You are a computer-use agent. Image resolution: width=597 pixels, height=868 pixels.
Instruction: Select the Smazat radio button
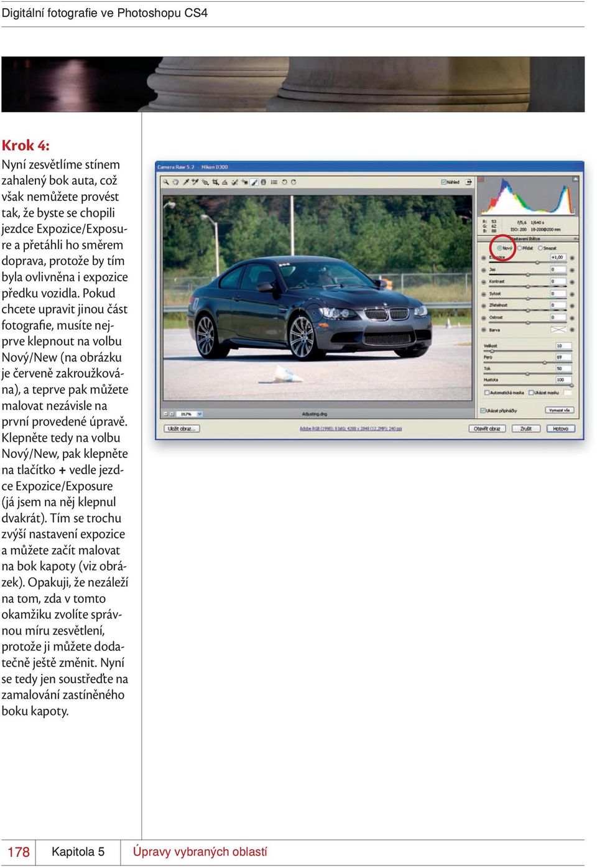tap(540, 248)
